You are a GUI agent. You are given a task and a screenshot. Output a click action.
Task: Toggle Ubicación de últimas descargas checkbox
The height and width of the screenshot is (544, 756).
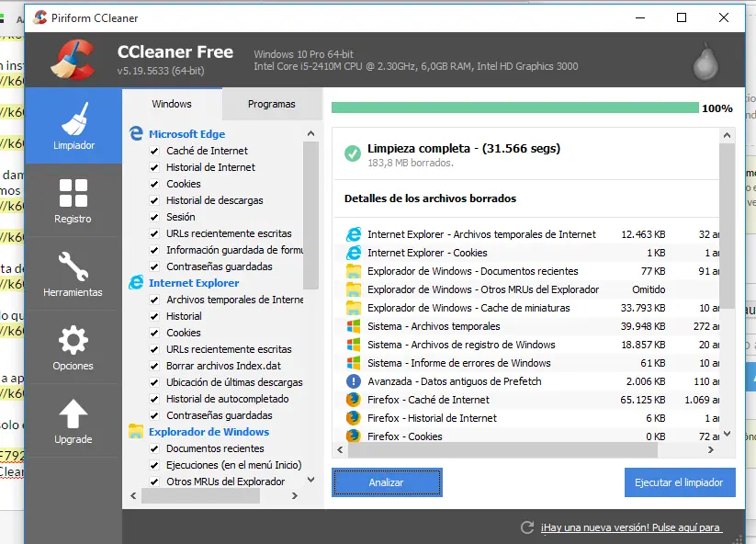pos(154,382)
